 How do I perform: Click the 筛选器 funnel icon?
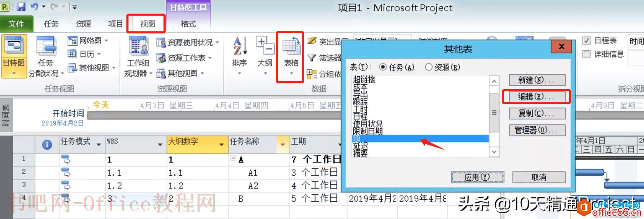(312, 58)
